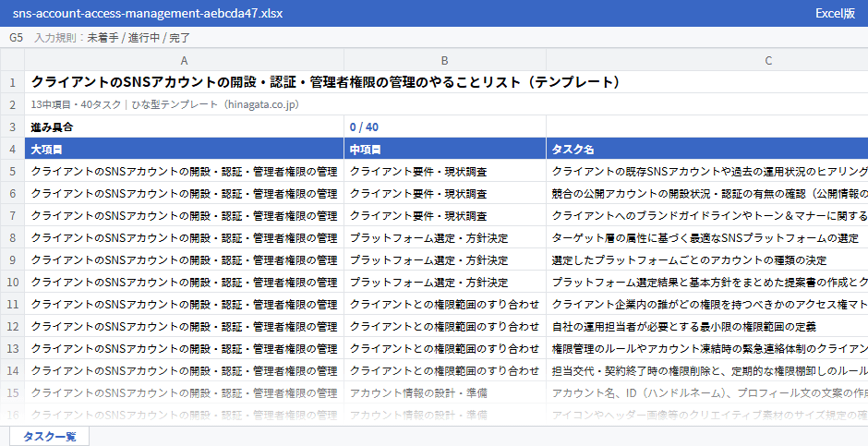Click task cell ターゲット層の属性に基づく最適なSNSプラットフォームの選定
Screen dimensions: 868x446
[x=707, y=237]
